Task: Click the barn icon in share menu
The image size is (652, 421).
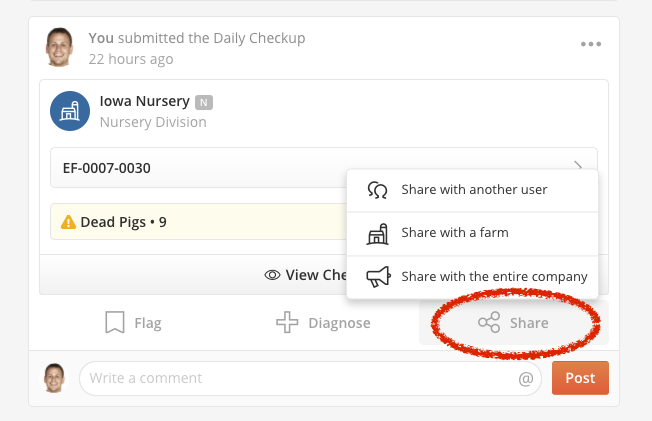Action: (x=378, y=234)
